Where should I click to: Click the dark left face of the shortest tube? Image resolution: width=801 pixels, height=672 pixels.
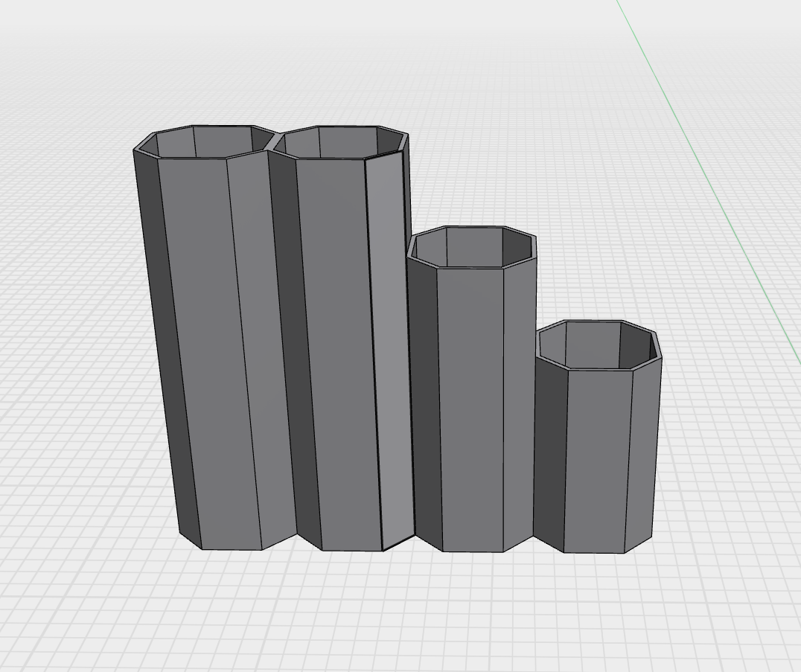tap(549, 454)
